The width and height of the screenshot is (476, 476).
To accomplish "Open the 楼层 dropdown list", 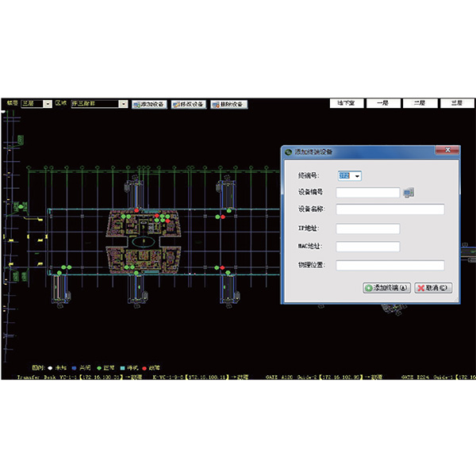I will click(x=48, y=104).
